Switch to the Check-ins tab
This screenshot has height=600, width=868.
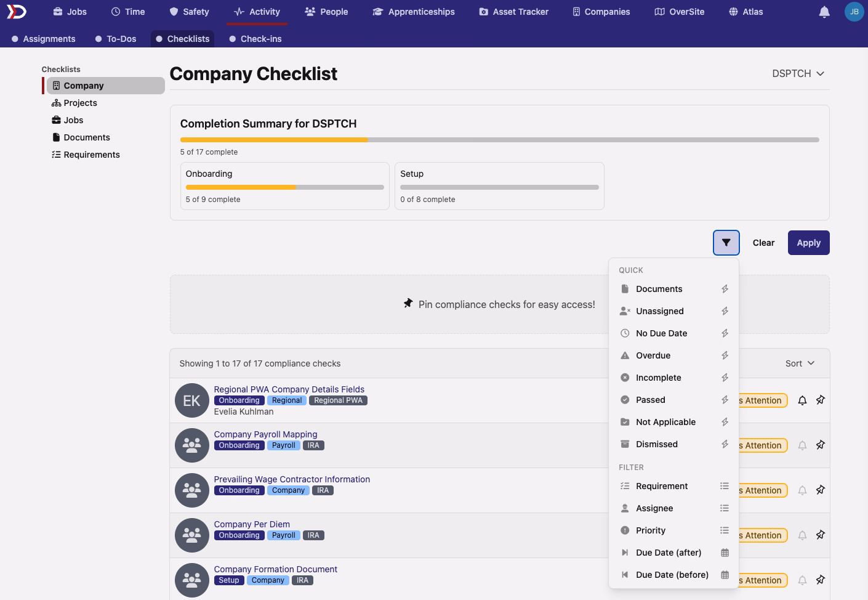pos(255,39)
